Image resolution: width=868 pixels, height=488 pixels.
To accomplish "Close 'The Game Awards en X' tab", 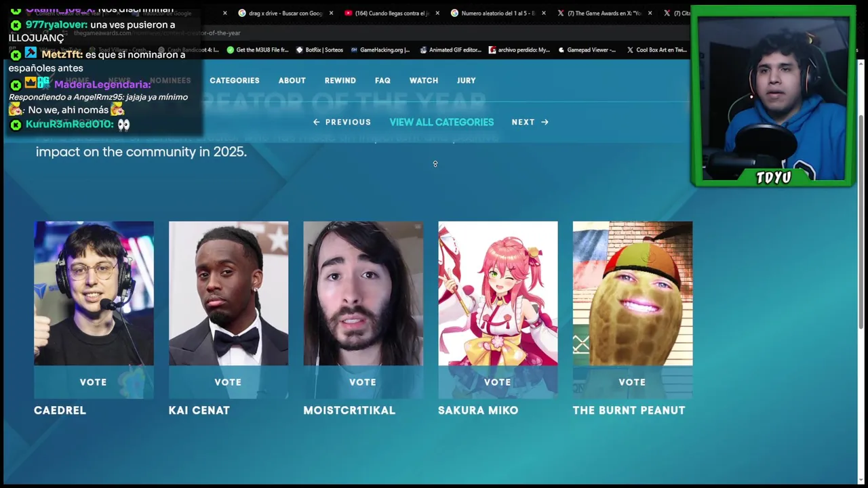I will click(650, 13).
